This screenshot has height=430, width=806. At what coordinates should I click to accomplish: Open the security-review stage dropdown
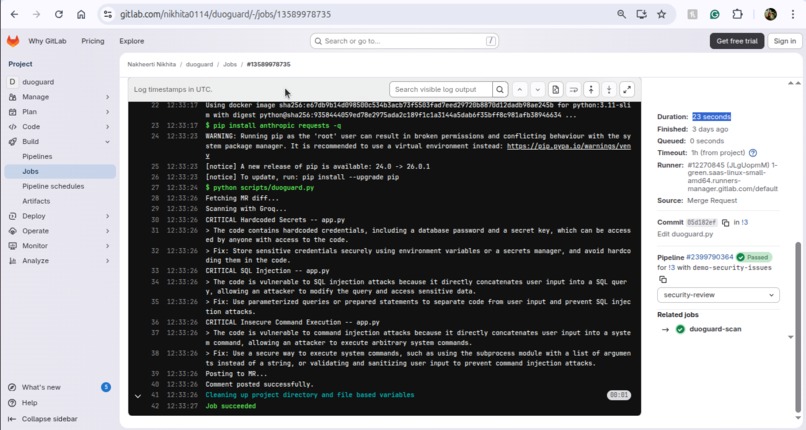coord(718,295)
